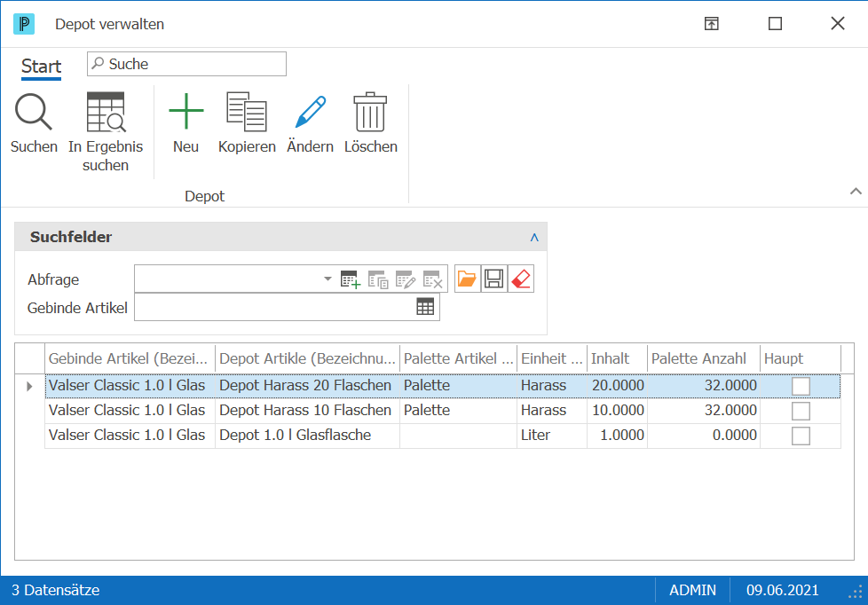Select the Depot 1.0 l Glasflasche cell

307,436
